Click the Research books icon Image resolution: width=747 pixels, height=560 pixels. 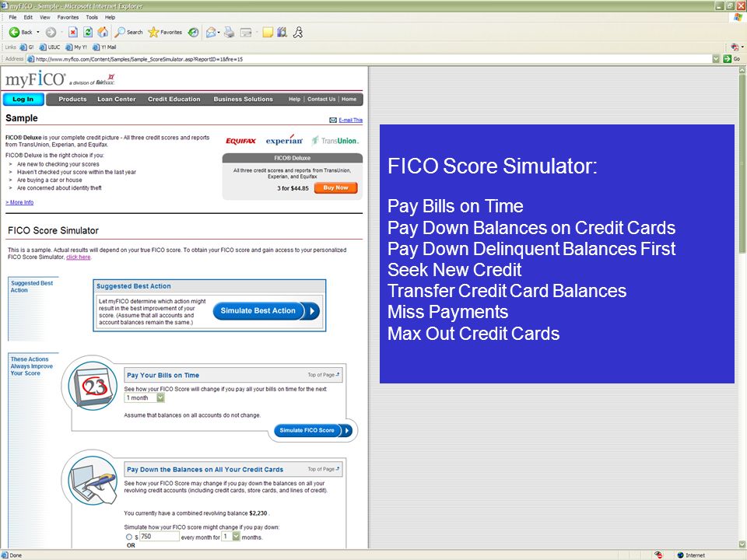[x=282, y=33]
